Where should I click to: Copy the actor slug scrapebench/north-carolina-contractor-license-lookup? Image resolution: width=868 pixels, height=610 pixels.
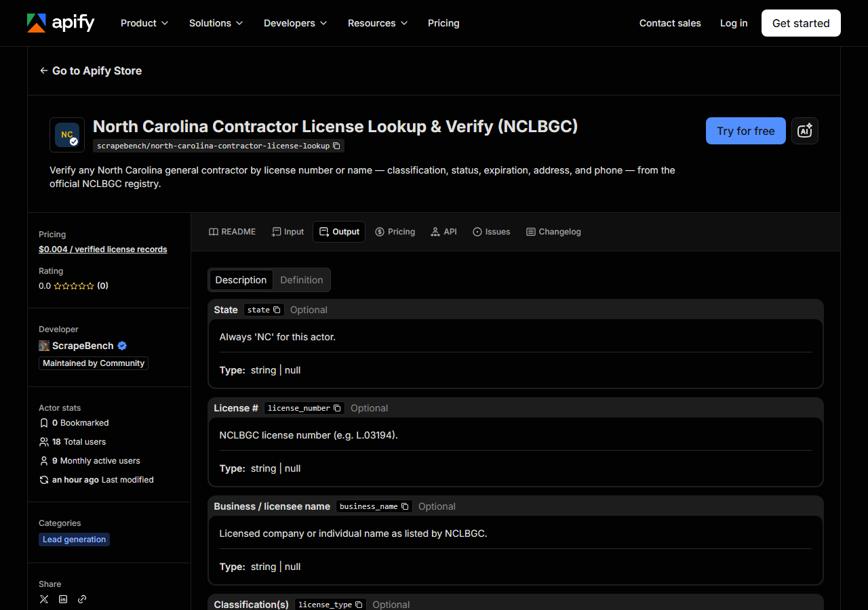(x=337, y=146)
